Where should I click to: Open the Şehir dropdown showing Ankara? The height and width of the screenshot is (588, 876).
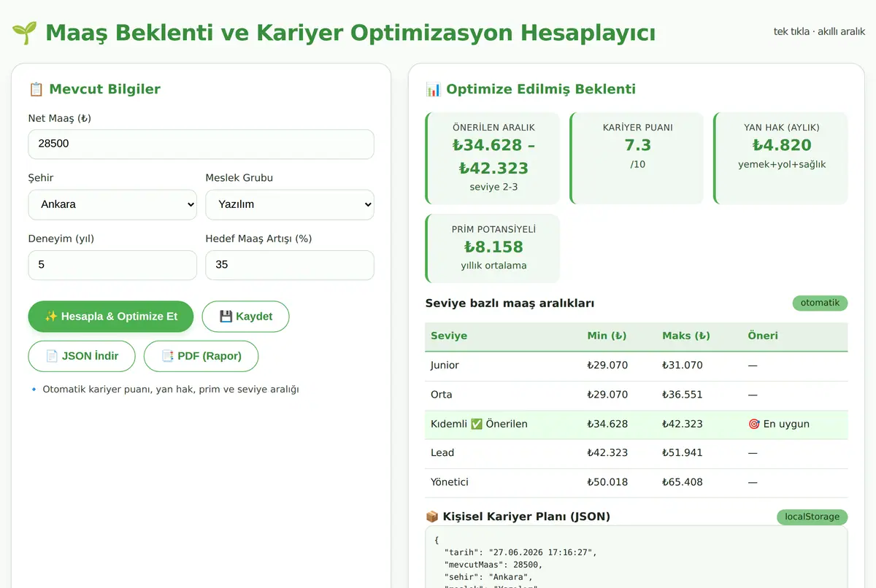[112, 205]
